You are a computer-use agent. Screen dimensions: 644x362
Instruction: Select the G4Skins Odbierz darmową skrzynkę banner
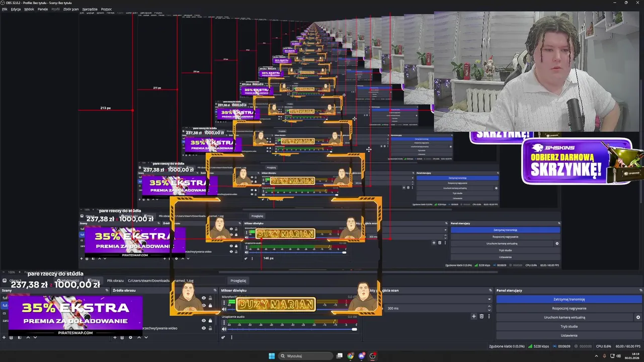coord(577,161)
